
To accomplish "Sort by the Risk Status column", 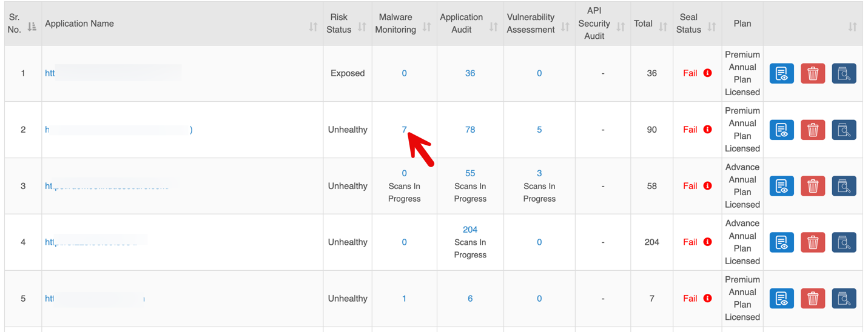I will tap(362, 27).
